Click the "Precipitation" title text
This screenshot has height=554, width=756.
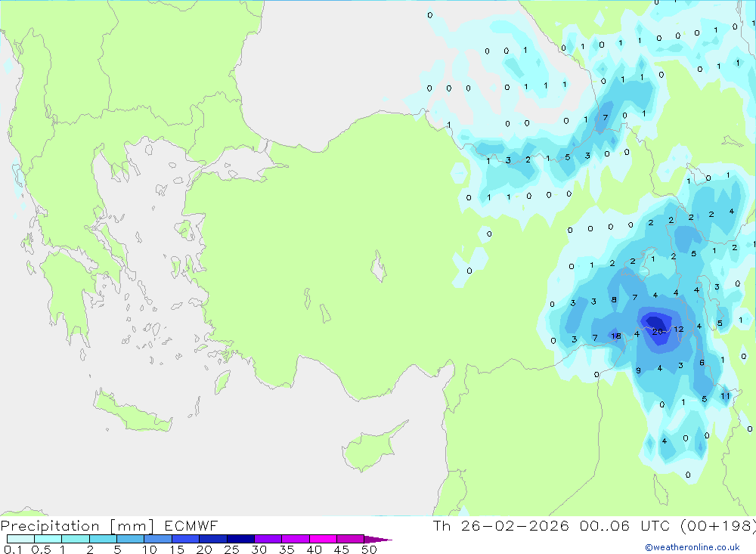coord(50,525)
